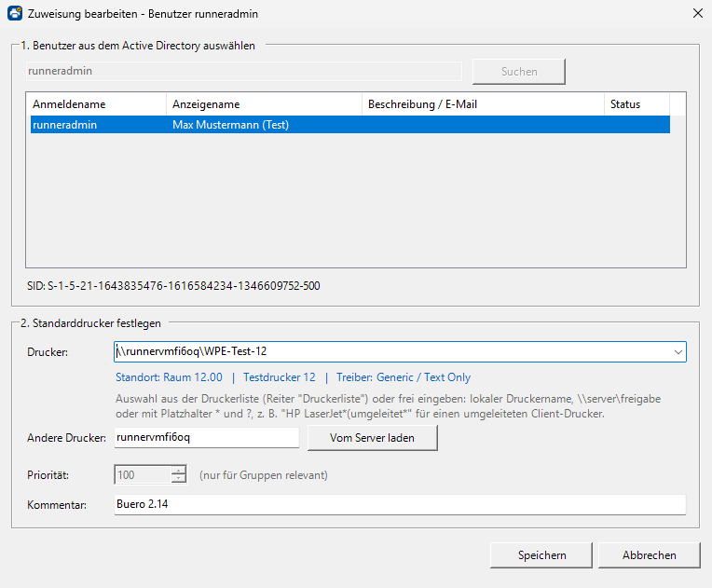Screen dimensions: 712x588
Task: Click Standort: Raum 12.00 info text
Action: (169, 377)
